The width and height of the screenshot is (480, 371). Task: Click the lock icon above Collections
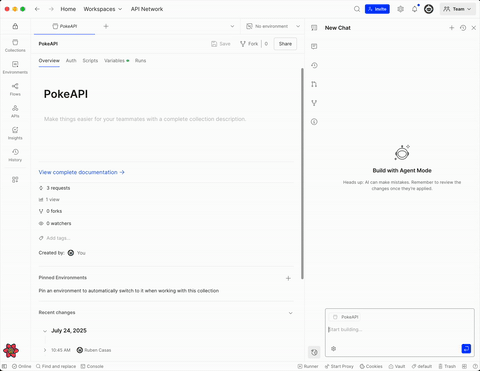(x=15, y=26)
